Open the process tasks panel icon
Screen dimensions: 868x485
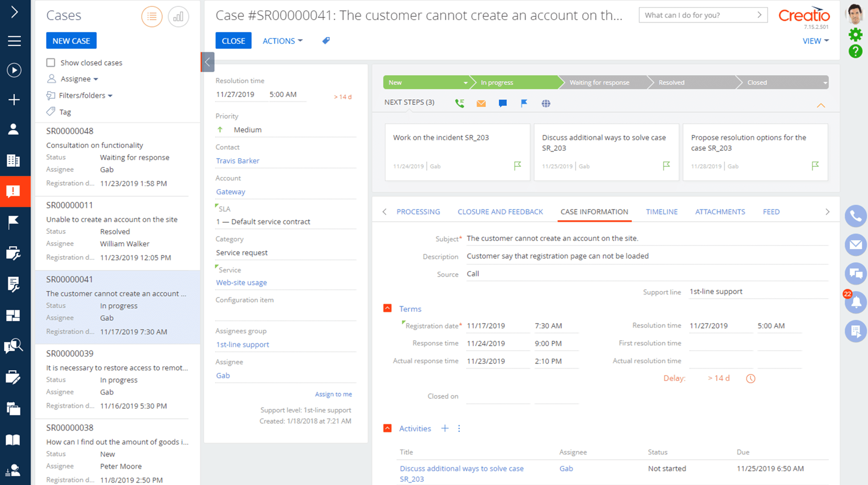[856, 331]
